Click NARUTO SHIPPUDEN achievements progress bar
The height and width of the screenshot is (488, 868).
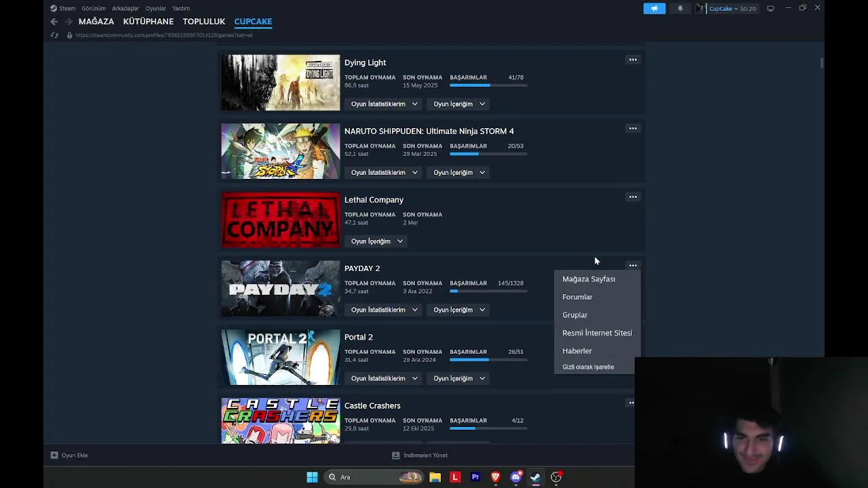pos(488,154)
